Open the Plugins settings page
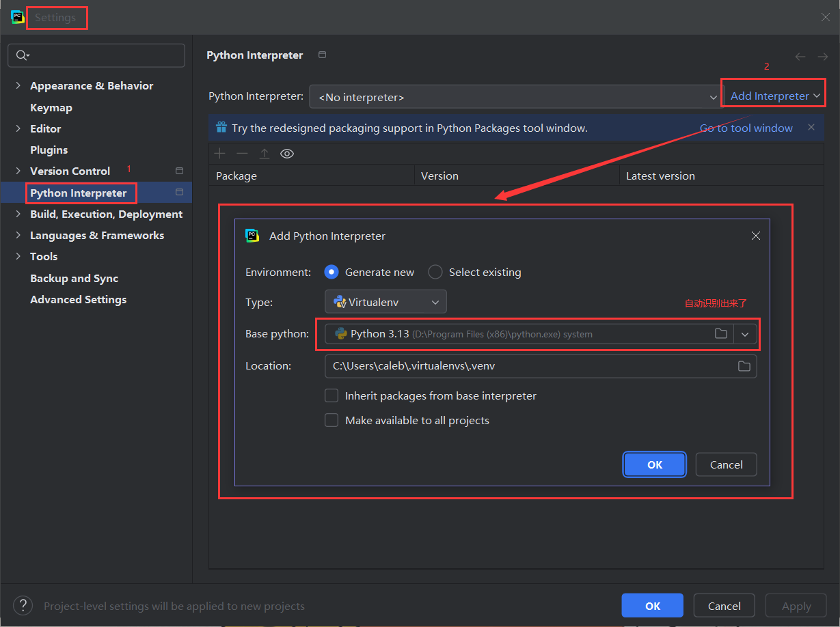The width and height of the screenshot is (840, 627). [49, 150]
